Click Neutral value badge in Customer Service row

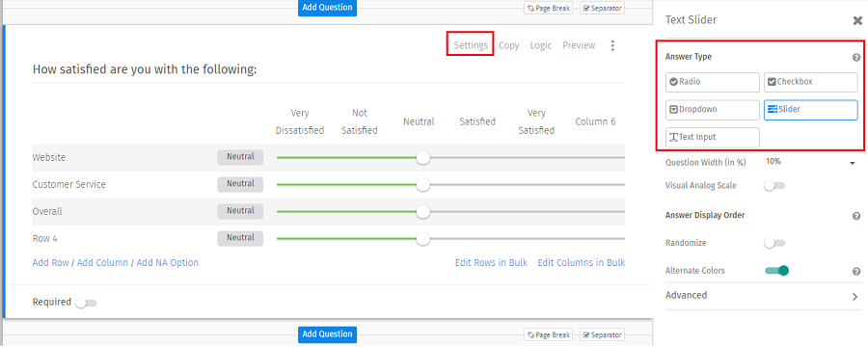pyautogui.click(x=240, y=184)
